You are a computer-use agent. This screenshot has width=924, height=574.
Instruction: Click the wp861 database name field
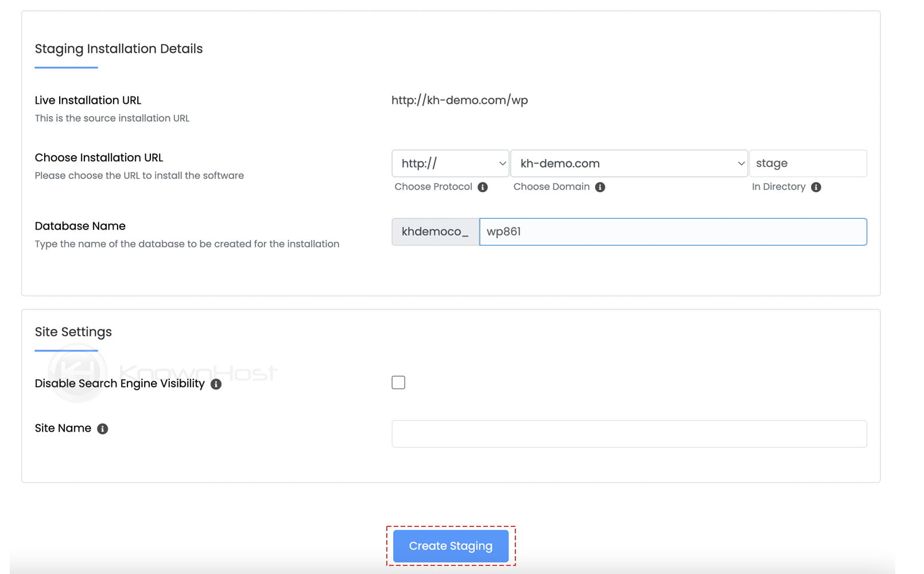[671, 231]
